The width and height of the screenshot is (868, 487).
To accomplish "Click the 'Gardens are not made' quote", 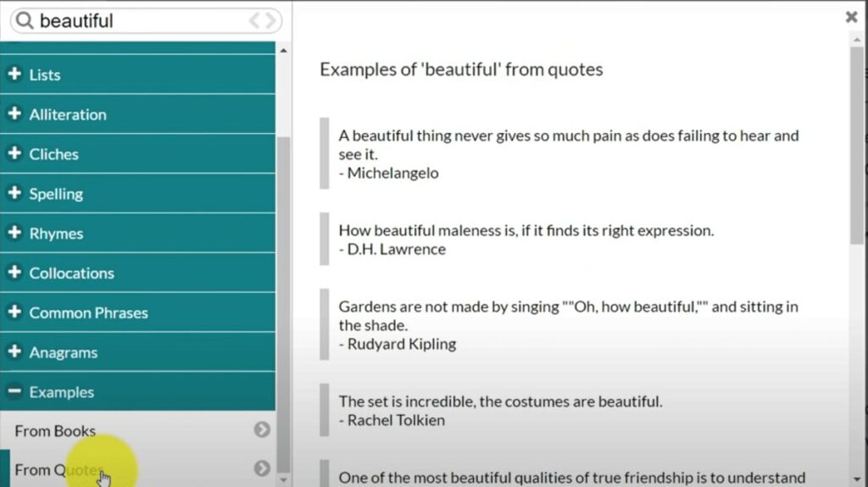I will click(569, 316).
